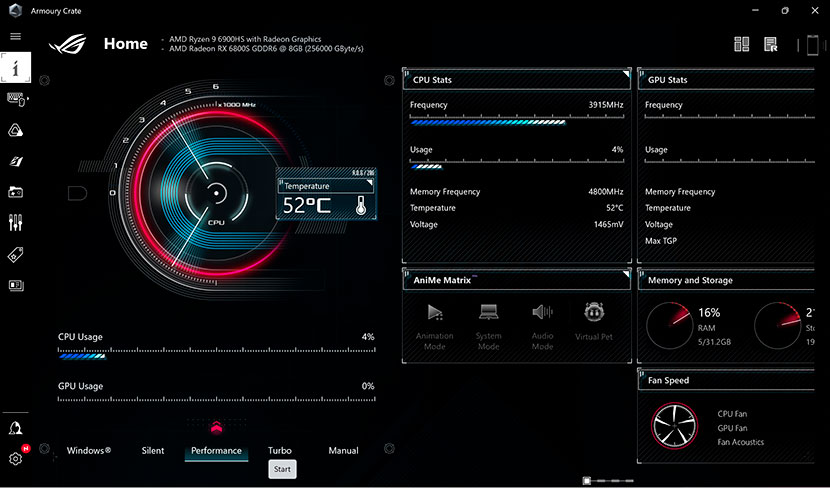Open the Game Library folder icon
The height and width of the screenshot is (488, 830).
pyautogui.click(x=15, y=192)
